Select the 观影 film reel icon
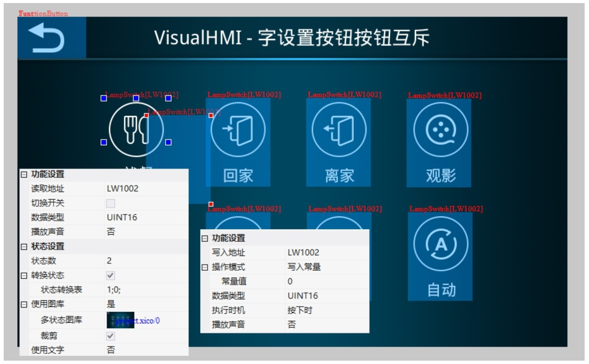The image size is (589, 364). coord(440,129)
